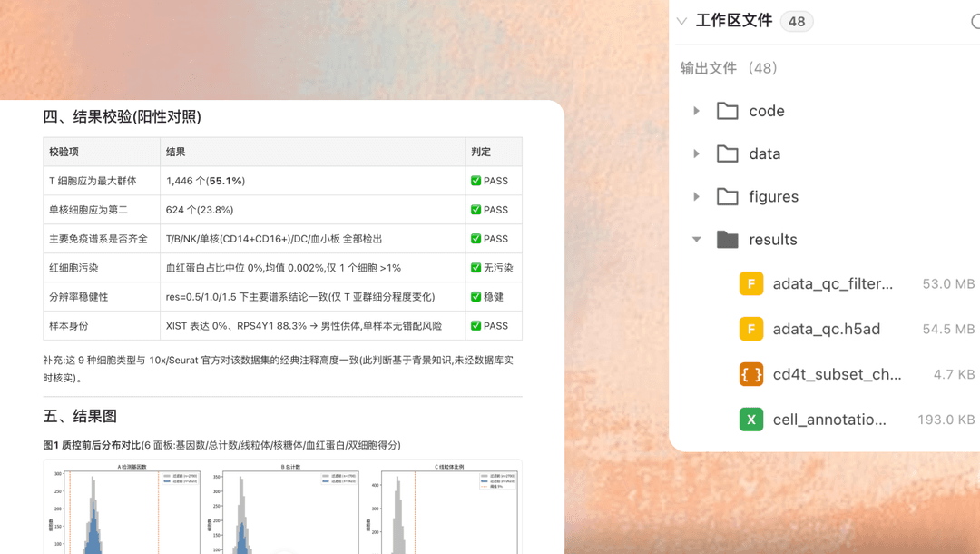Image resolution: width=980 pixels, height=554 pixels.
Task: Click the 图1 质控前后分布对比 caption
Action: pyautogui.click(x=222, y=445)
